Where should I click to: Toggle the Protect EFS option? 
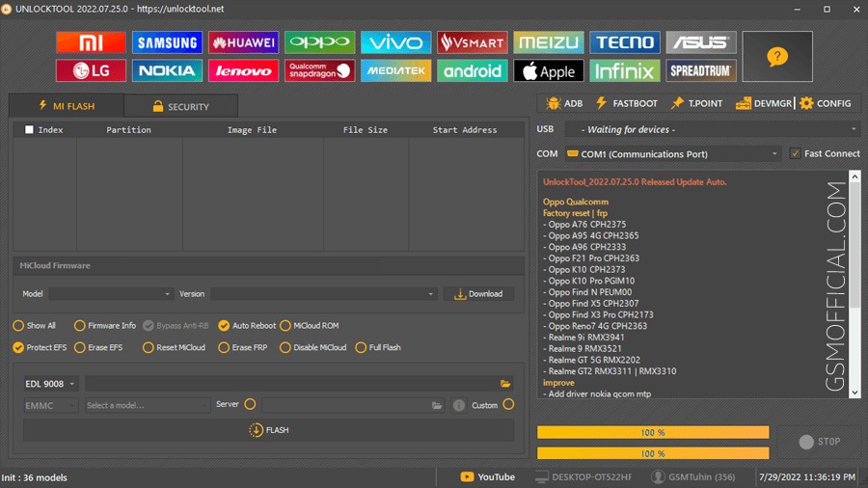tap(40, 347)
